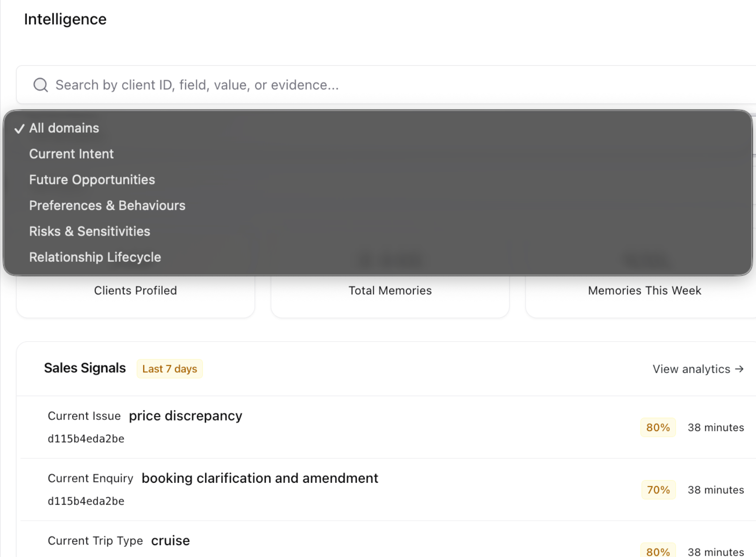Screen dimensions: 756x557
Task: Choose Current Intent from the dropdown
Action: click(378, 154)
